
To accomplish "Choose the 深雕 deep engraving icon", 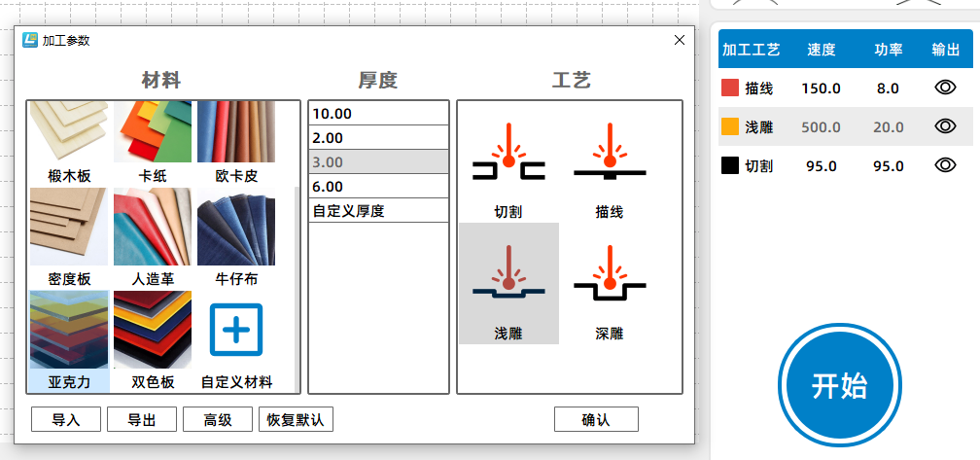I will coord(610,273).
